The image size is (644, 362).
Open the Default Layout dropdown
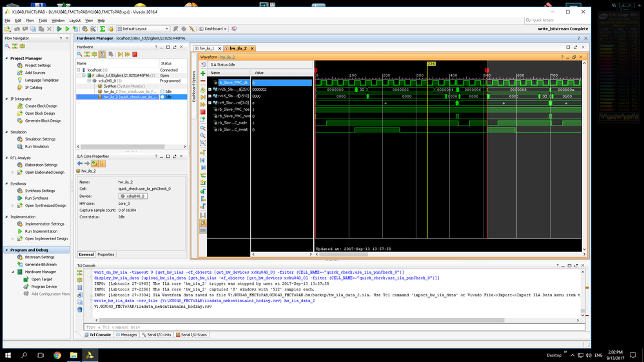pyautogui.click(x=143, y=29)
